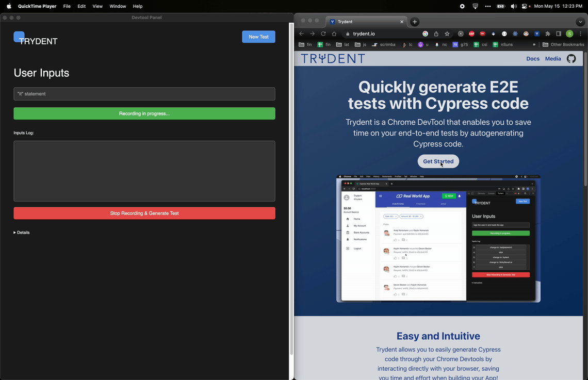Click the Devtool Panel vertical scrollbar
Image resolution: width=588 pixels, height=380 pixels.
pyautogui.click(x=291, y=189)
